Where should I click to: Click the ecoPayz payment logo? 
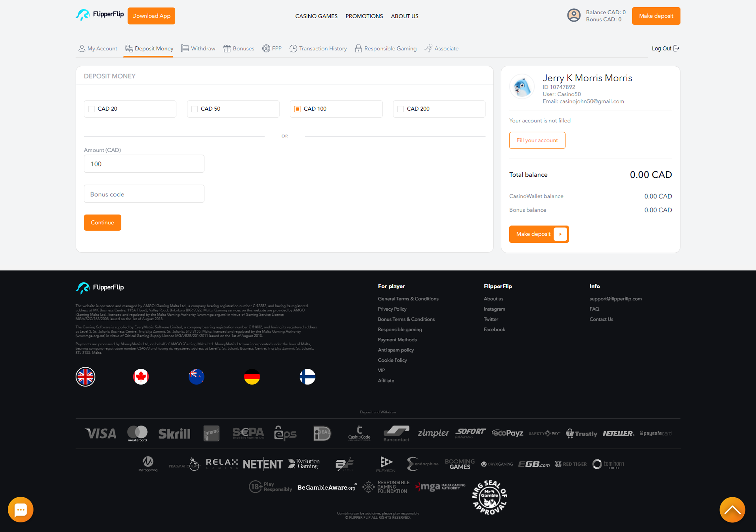(507, 433)
